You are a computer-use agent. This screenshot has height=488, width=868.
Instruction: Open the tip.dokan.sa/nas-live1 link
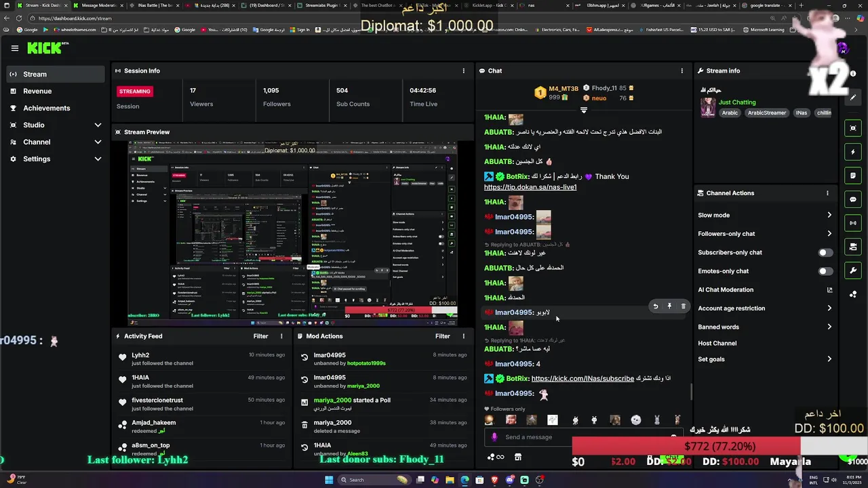(x=530, y=187)
